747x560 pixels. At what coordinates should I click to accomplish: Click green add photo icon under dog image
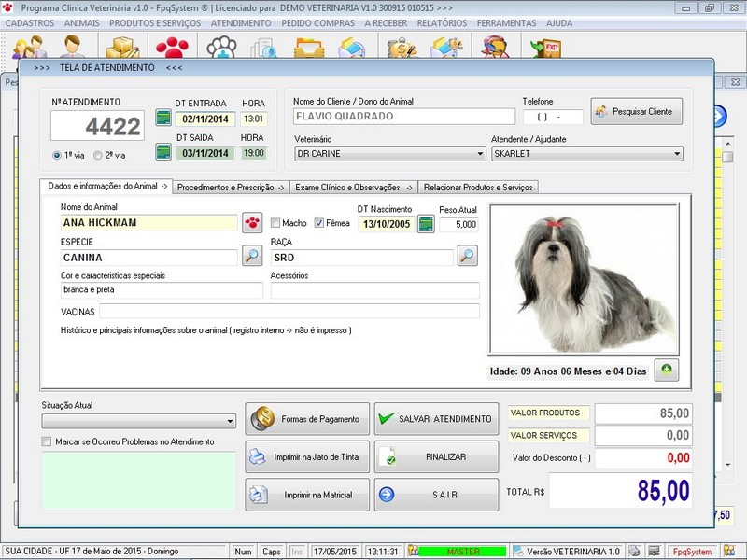coord(666,370)
